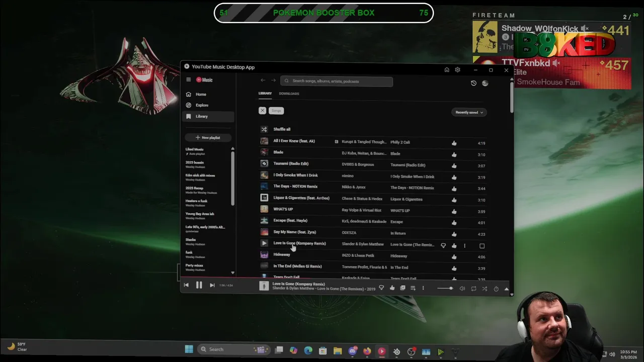The width and height of the screenshot is (644, 362).
Task: Save playing song to playlist icon
Action: [x=403, y=288]
